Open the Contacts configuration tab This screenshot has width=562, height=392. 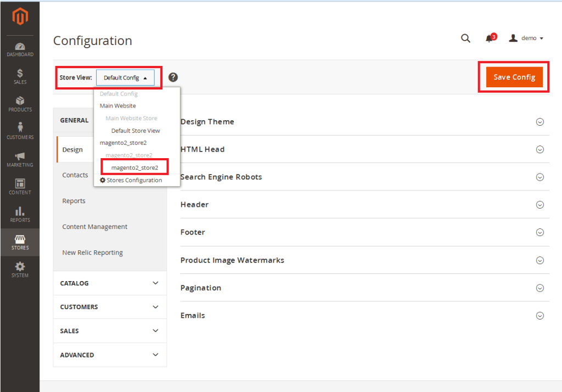pyautogui.click(x=75, y=175)
